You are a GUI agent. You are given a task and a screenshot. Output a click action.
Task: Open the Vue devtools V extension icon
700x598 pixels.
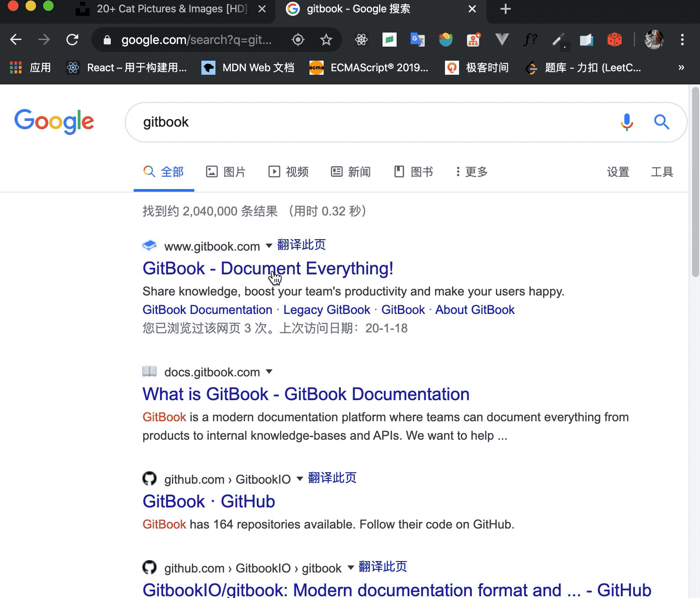coord(502,40)
